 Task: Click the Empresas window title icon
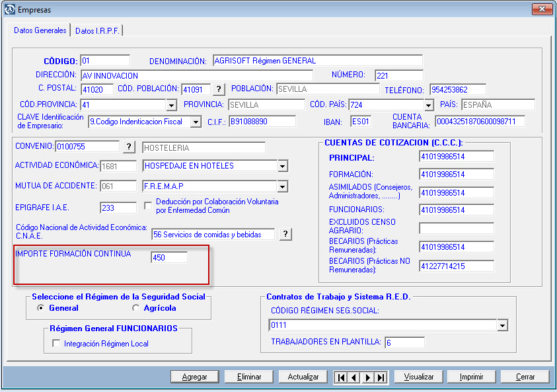[x=9, y=10]
